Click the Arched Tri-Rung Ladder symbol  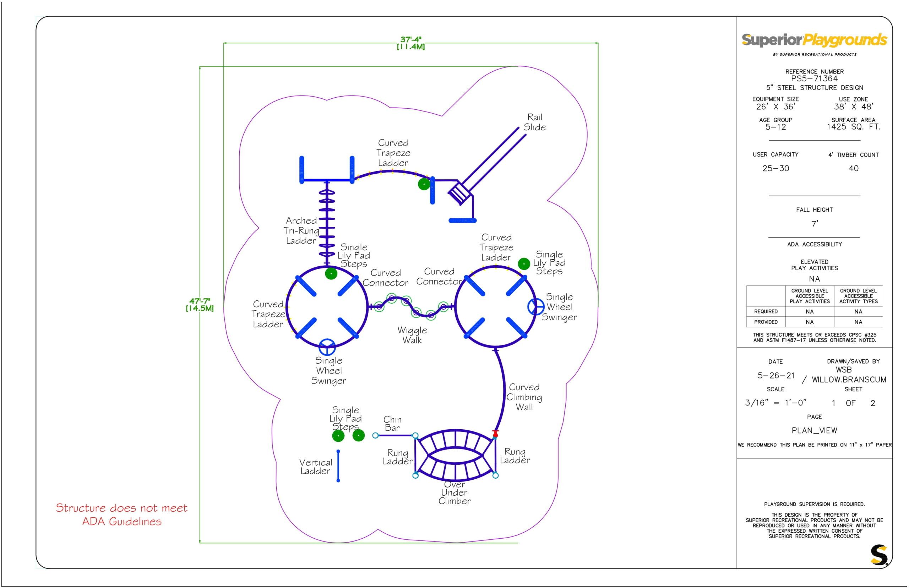tap(326, 223)
